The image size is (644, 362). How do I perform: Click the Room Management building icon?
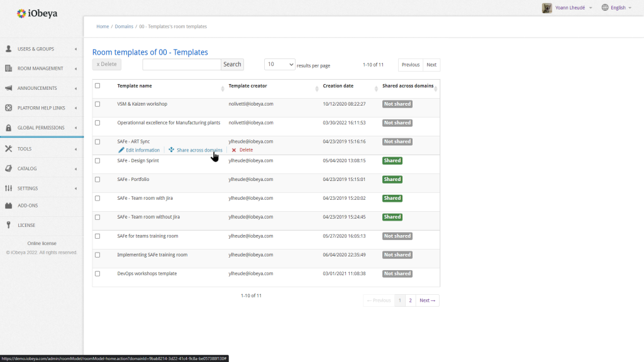point(9,68)
